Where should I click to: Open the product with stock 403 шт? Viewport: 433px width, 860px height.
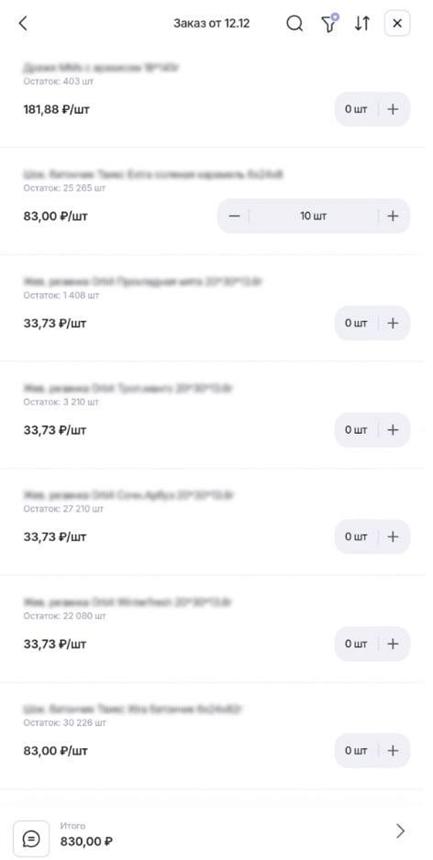click(x=102, y=68)
